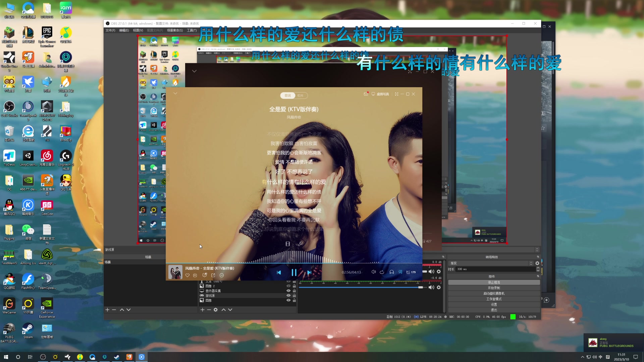The height and width of the screenshot is (362, 644).
Task: Open the MV film icon above waveform
Action: click(287, 244)
